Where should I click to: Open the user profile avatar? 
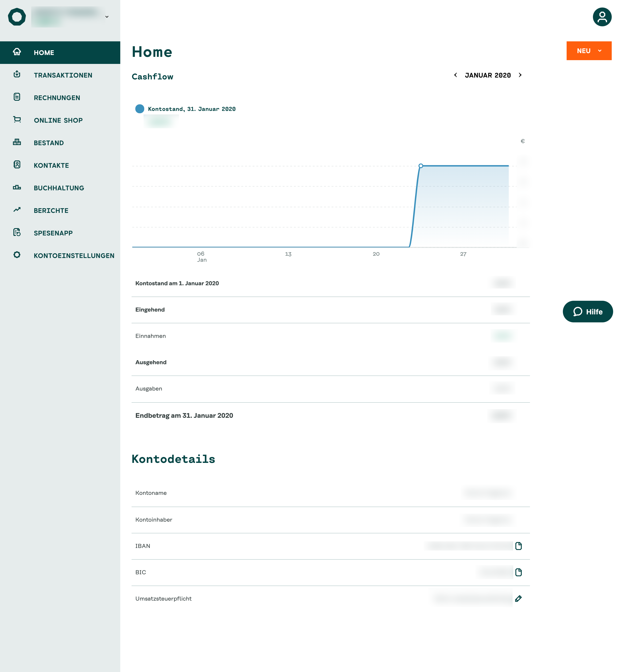602,17
